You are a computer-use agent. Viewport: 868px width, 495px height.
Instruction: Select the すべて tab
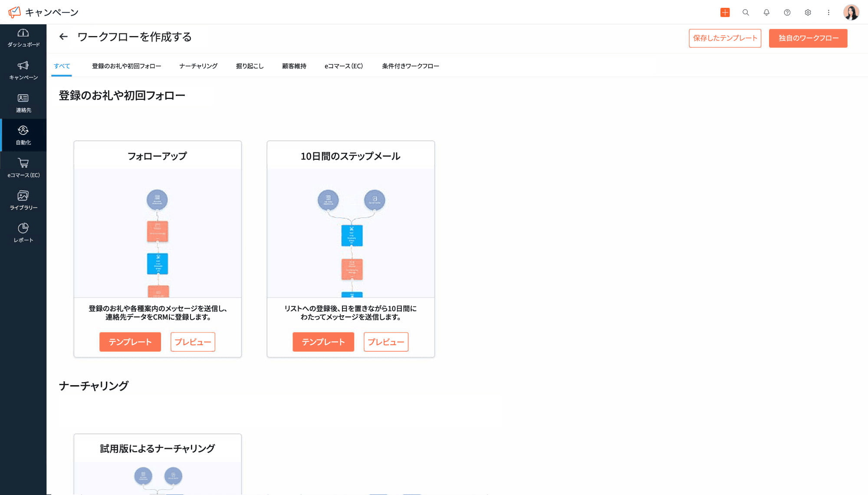[62, 66]
